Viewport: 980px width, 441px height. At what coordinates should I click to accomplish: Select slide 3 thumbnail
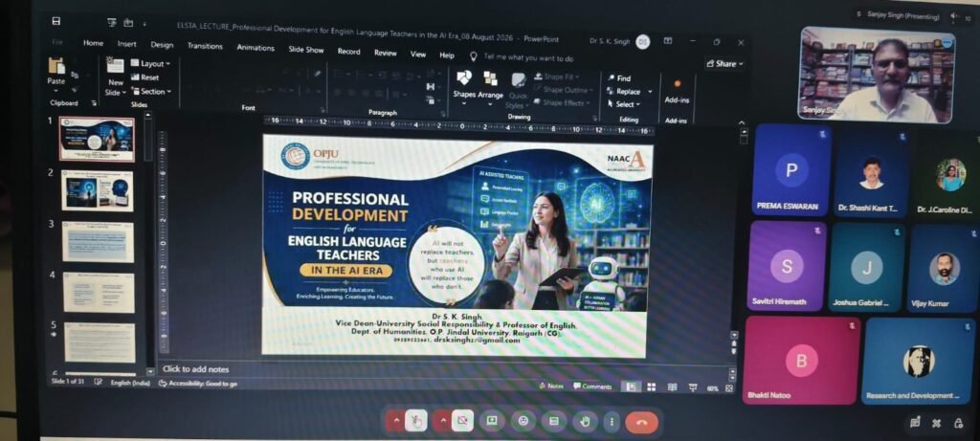(x=98, y=242)
